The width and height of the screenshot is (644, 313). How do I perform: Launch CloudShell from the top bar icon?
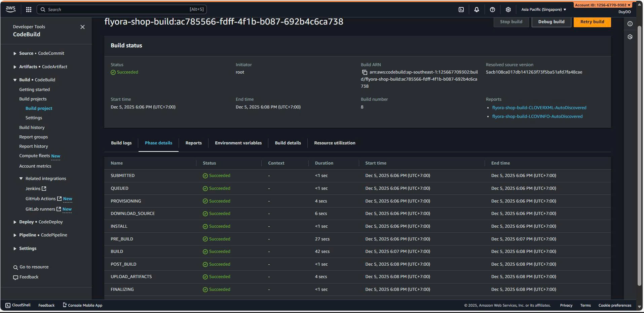tap(461, 9)
